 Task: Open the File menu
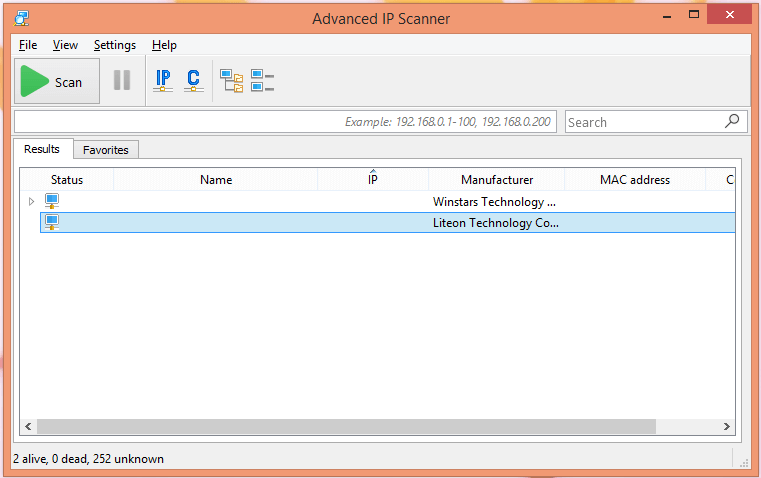pos(28,45)
